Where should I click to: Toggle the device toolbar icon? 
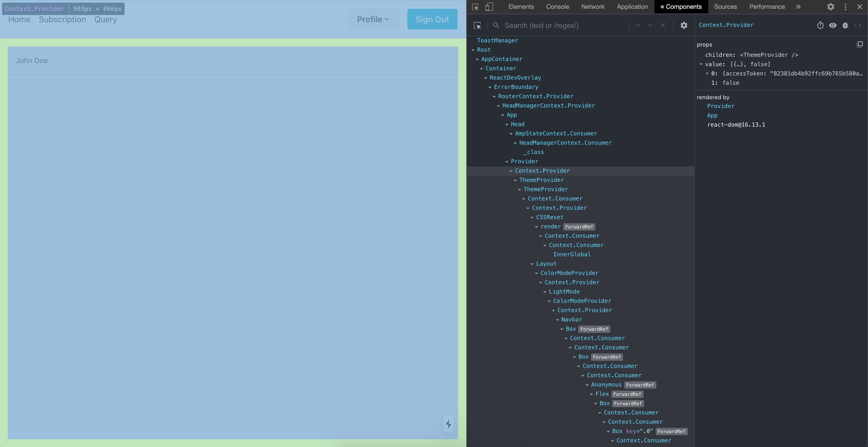489,6
